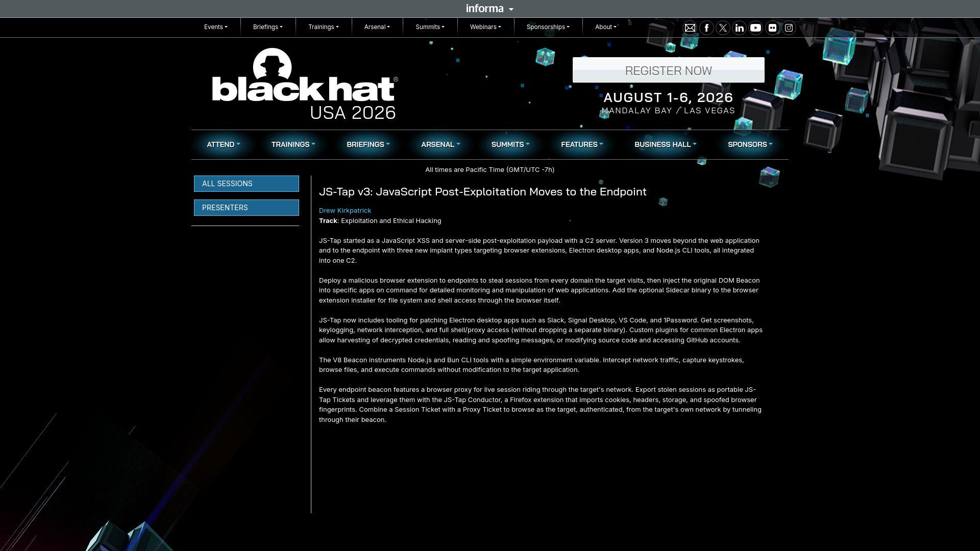
Task: Open the SUMMITS main menu
Action: (x=510, y=145)
